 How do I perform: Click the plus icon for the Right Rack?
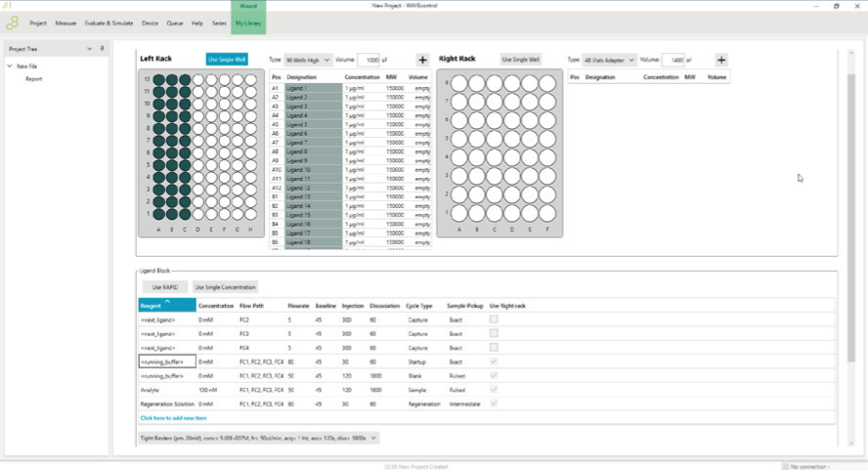point(720,60)
